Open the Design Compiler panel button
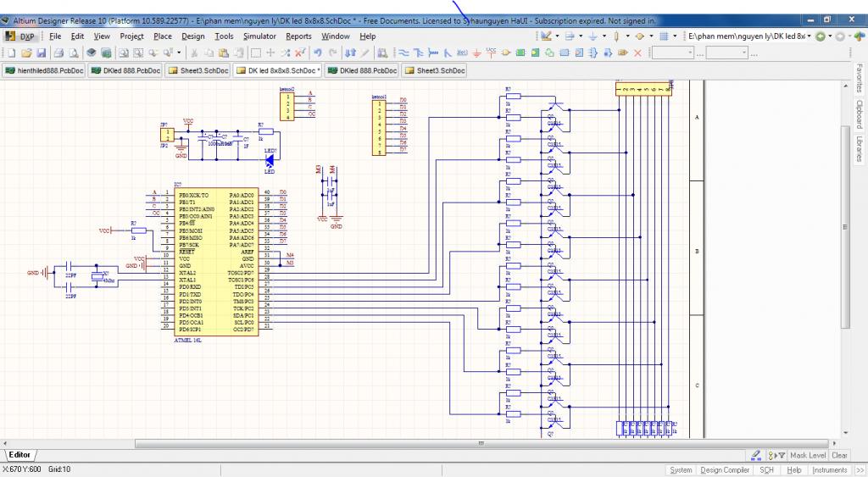868x477 pixels. [724, 469]
